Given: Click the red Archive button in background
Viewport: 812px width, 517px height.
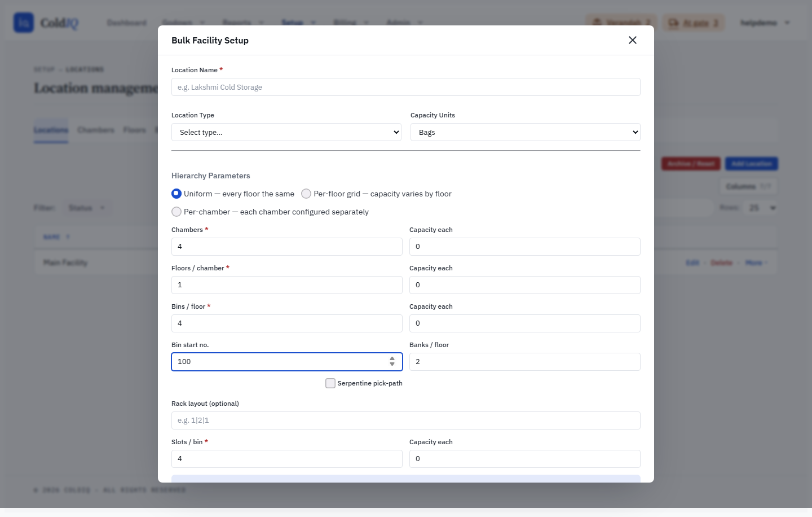Looking at the screenshot, I should tap(691, 164).
